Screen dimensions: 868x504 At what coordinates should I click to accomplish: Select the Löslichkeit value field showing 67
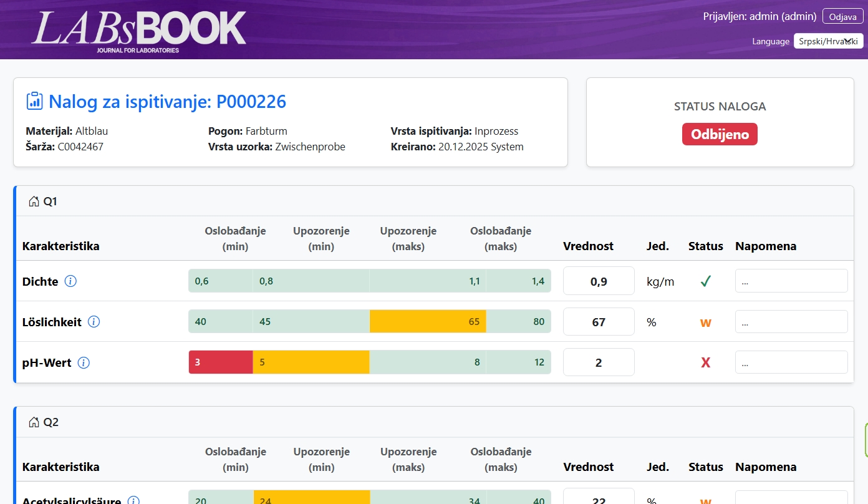pos(599,322)
